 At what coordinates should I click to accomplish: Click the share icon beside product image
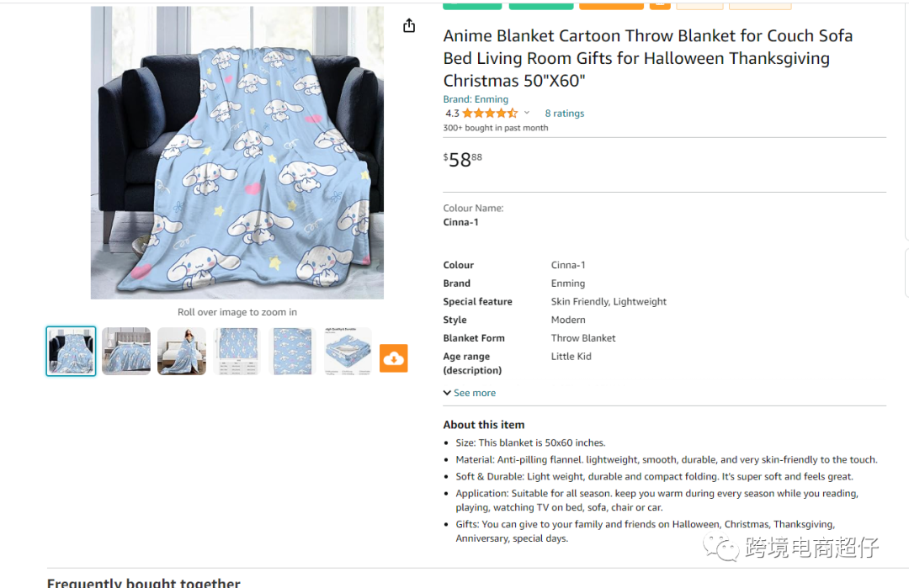(409, 25)
